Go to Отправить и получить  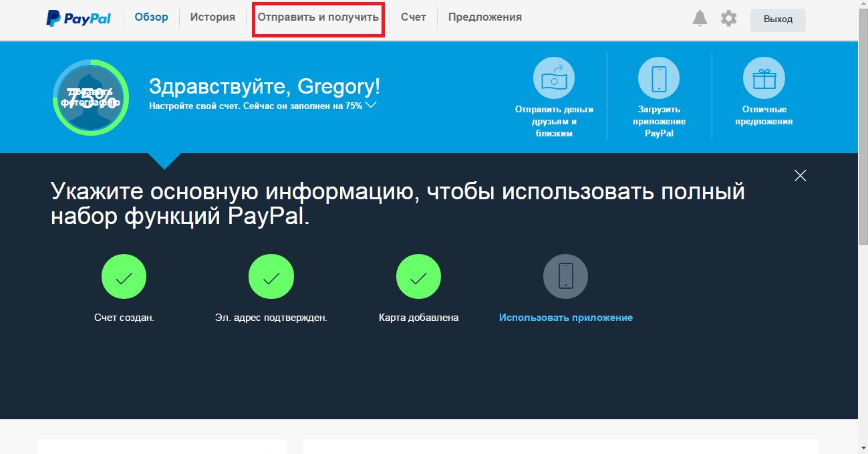click(x=318, y=18)
